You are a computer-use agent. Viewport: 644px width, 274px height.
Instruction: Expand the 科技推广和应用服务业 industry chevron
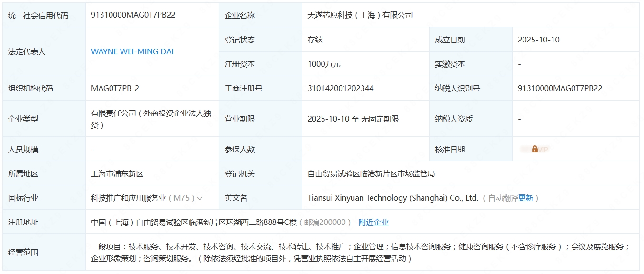pos(200,198)
